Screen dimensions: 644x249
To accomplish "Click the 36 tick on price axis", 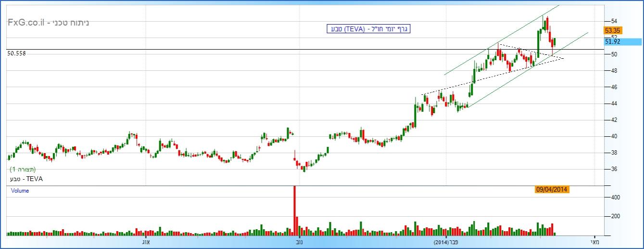I will click(x=614, y=169).
